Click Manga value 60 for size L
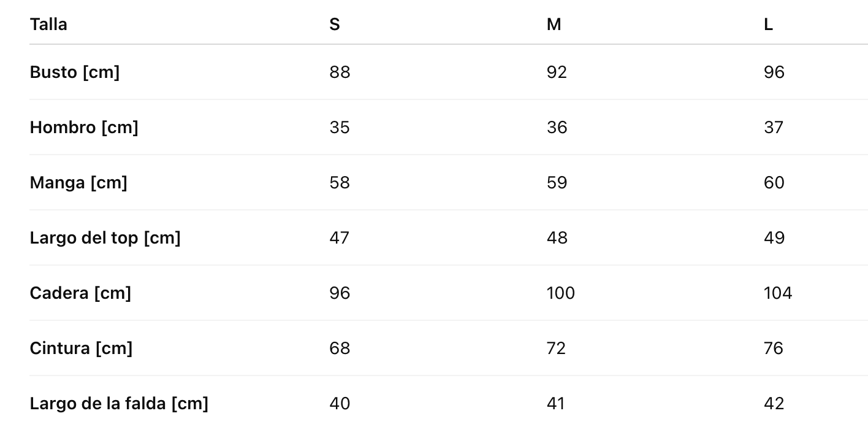868x443 pixels. 774,183
